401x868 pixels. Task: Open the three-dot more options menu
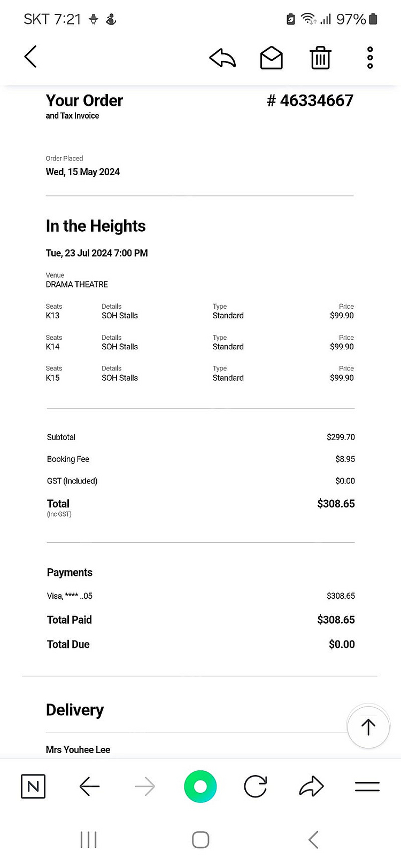click(x=370, y=58)
